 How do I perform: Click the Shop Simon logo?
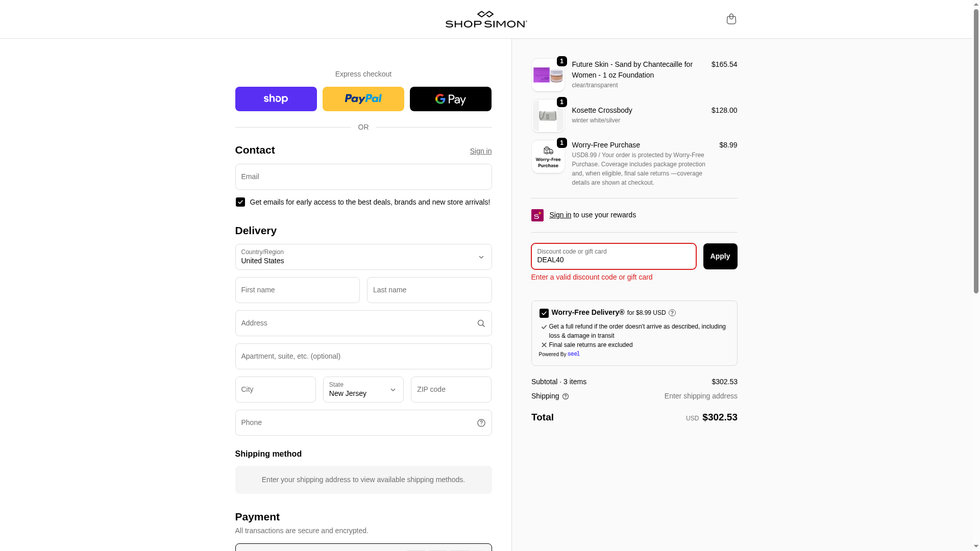(x=486, y=19)
